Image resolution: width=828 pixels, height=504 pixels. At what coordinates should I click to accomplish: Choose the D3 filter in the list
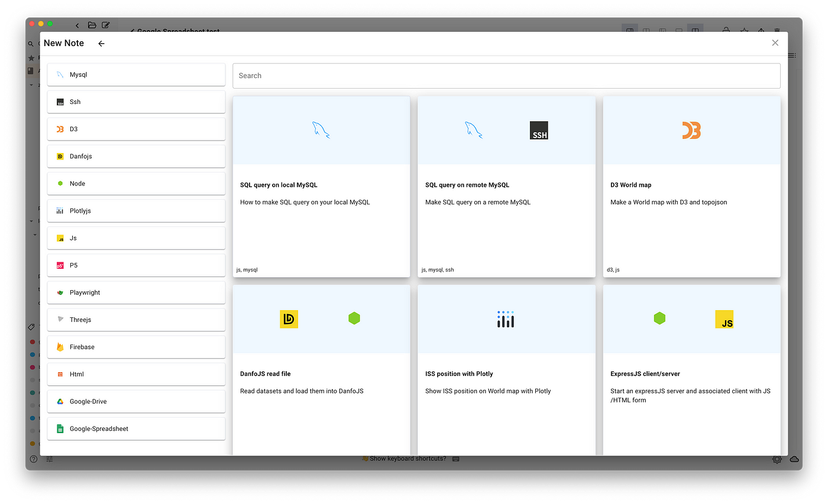[136, 129]
